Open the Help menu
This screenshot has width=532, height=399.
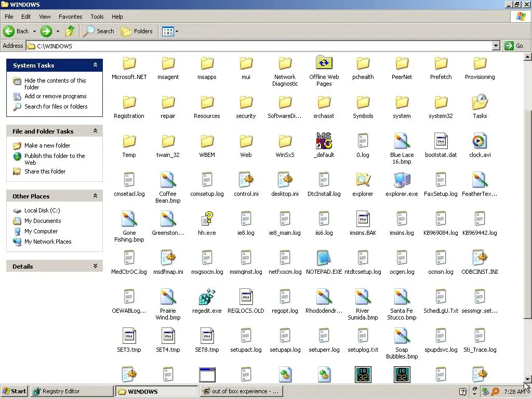pyautogui.click(x=117, y=17)
